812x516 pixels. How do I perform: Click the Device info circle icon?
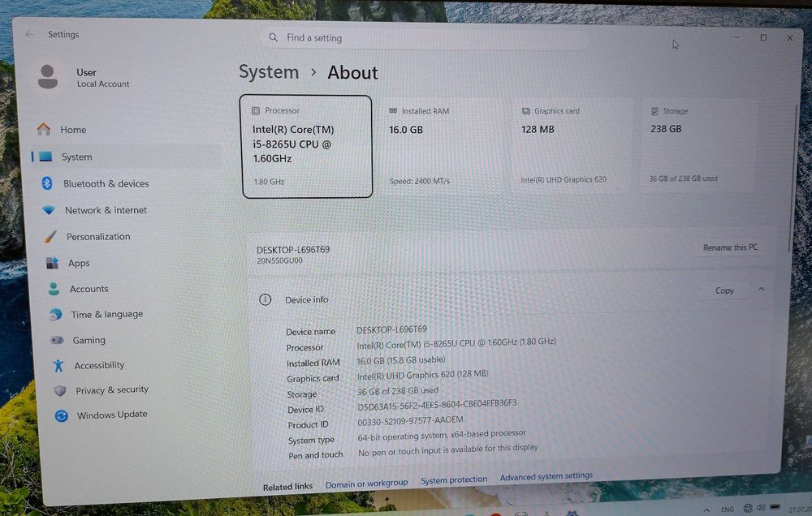[266, 299]
